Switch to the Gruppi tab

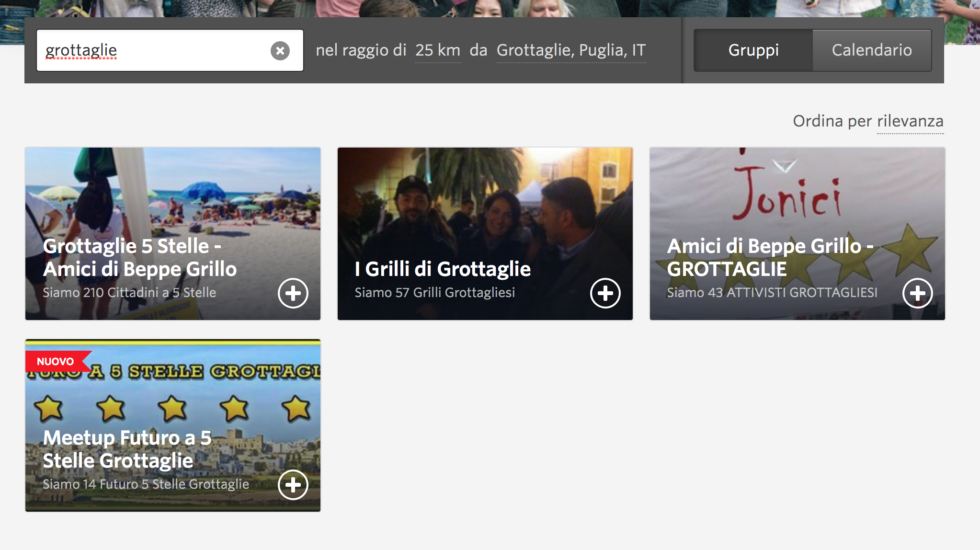coord(753,50)
